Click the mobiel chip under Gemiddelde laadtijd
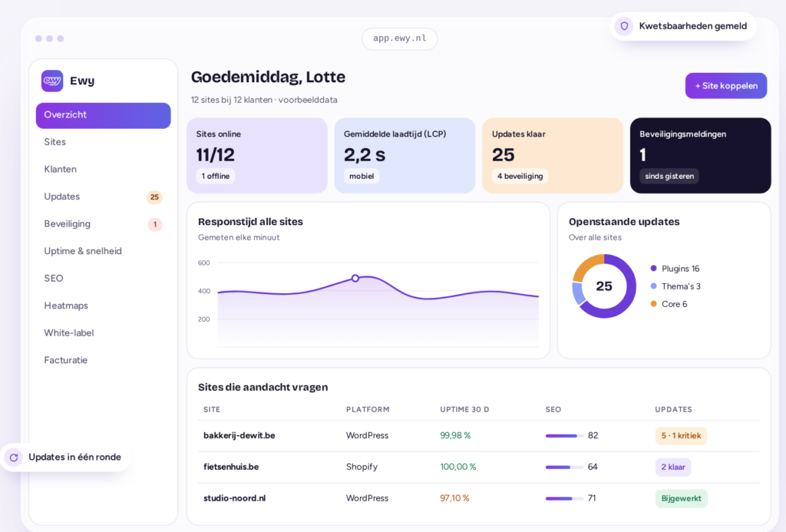786x532 pixels. (362, 176)
